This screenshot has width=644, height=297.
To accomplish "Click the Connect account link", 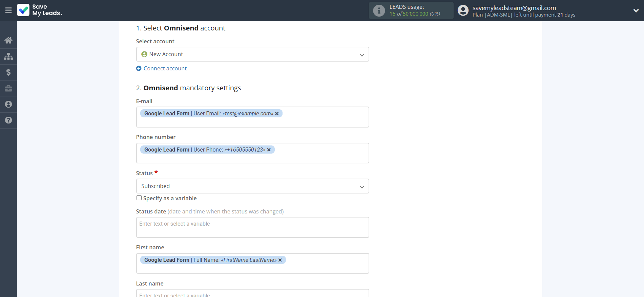I will click(x=165, y=68).
